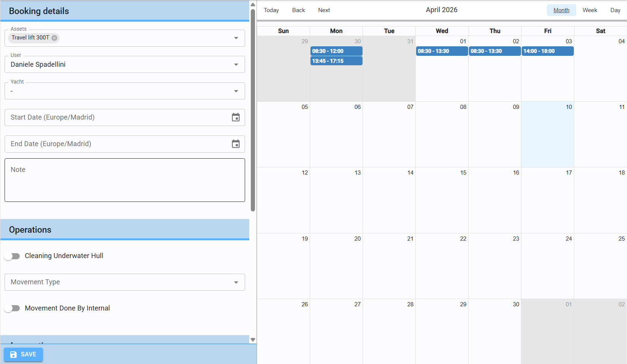Go to the Next month
This screenshot has height=364, width=627.
click(x=324, y=10)
